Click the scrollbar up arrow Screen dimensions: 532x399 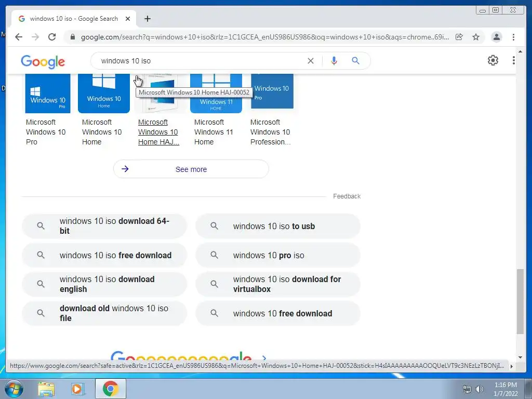click(520, 51)
